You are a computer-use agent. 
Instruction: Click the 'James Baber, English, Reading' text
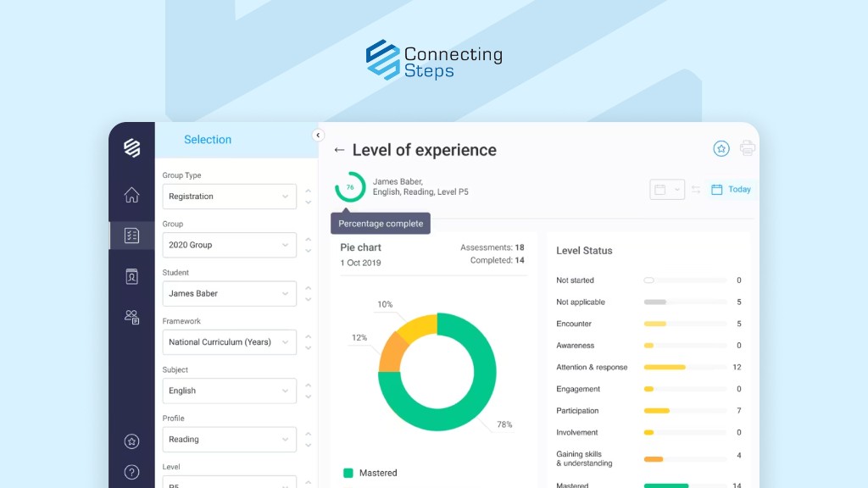(420, 187)
